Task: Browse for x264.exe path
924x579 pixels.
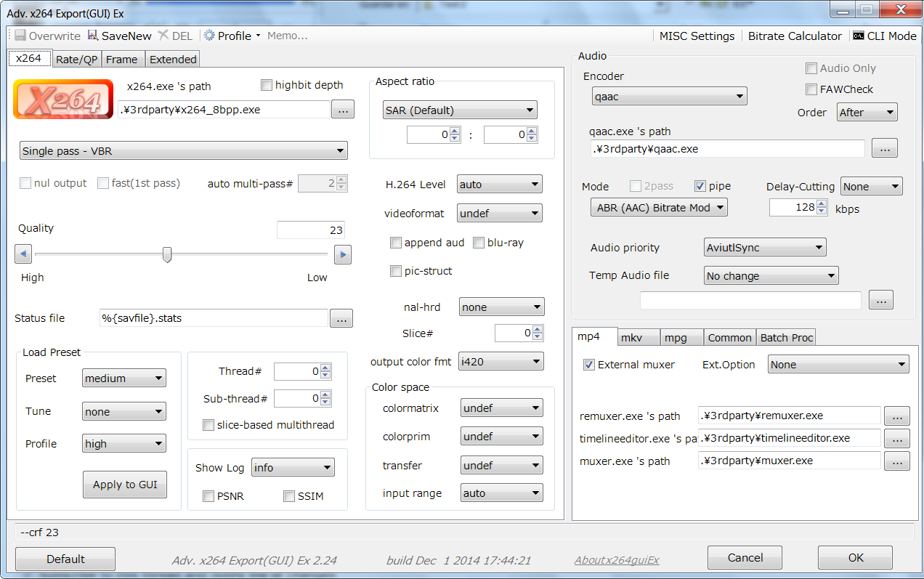Action: (343, 110)
